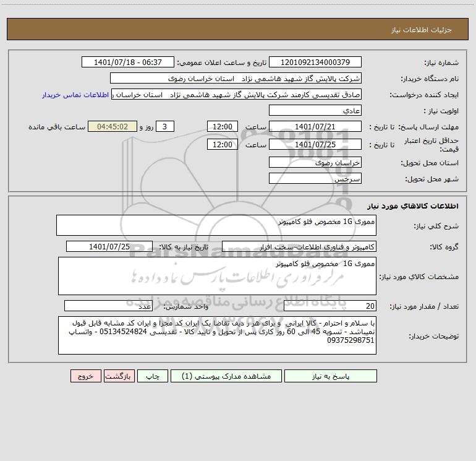Click the request creator field
476x461 pixels.
[x=237, y=94]
